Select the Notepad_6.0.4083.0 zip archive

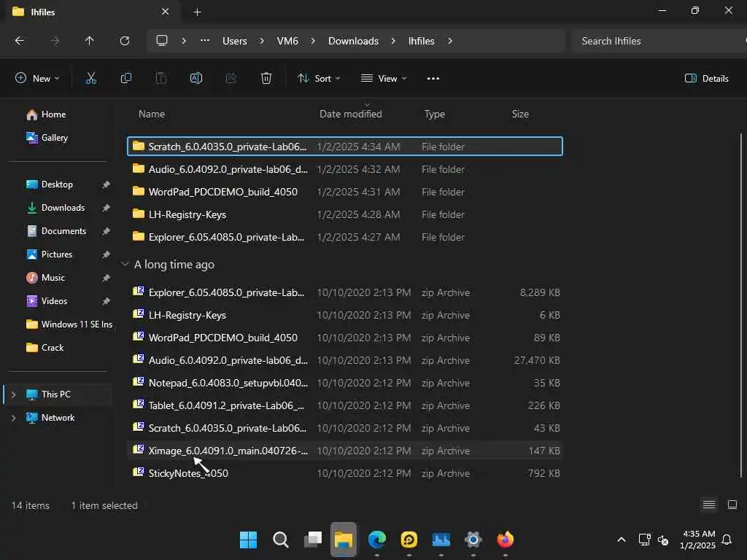click(x=345, y=383)
